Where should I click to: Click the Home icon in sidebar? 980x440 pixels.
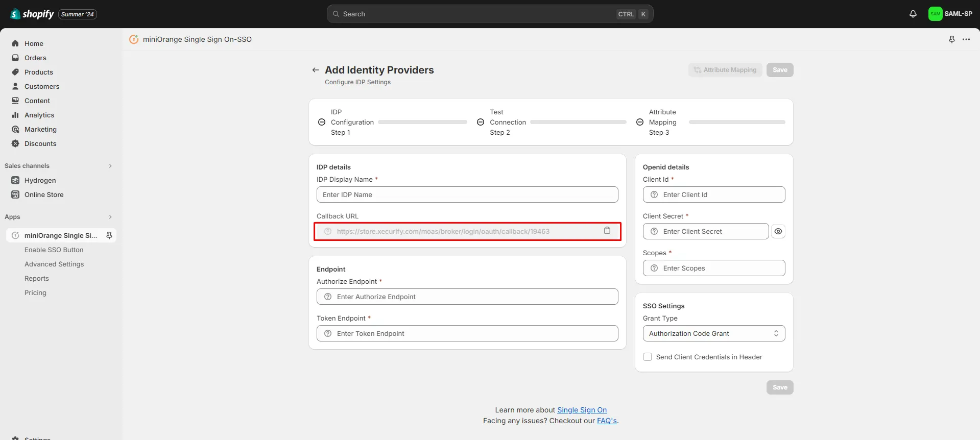tap(15, 43)
